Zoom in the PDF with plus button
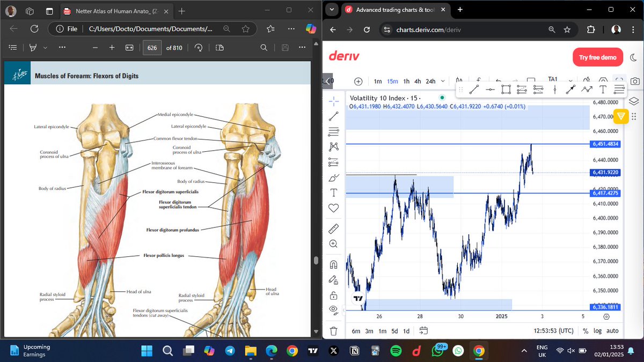 click(112, 48)
